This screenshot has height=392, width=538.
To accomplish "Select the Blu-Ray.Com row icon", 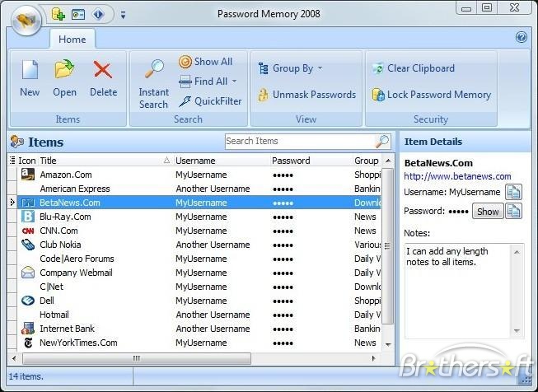I will point(28,217).
